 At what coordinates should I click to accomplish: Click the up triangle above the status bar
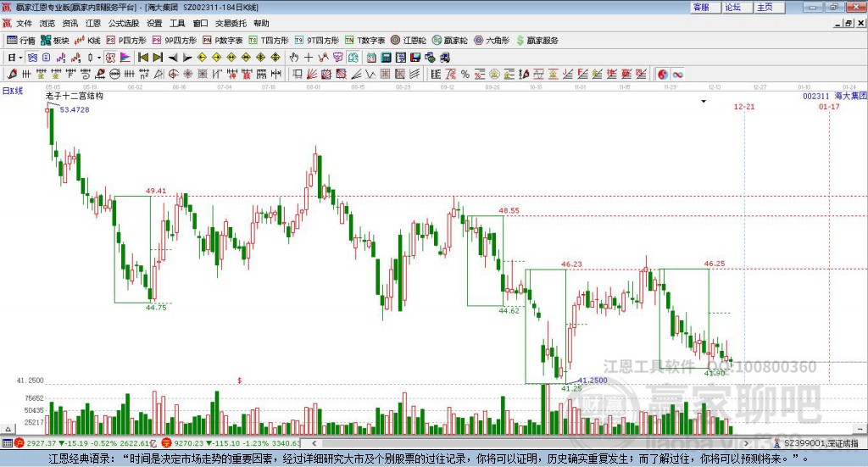pyautogui.click(x=8, y=429)
